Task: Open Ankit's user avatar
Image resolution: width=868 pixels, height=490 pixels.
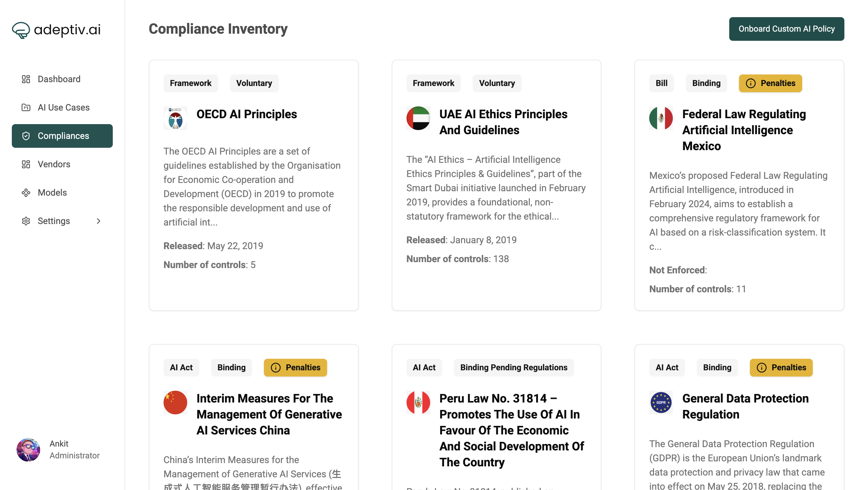Action: 28,450
